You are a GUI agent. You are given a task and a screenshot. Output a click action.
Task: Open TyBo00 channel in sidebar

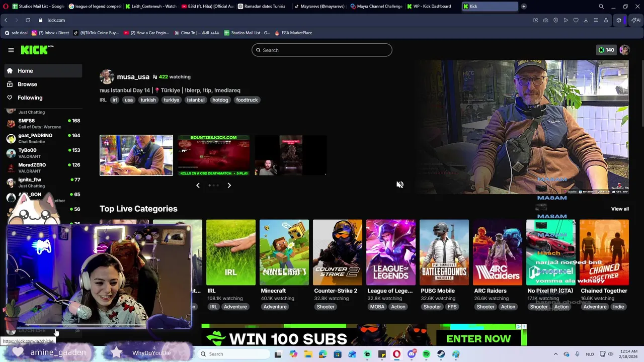pos(43,153)
